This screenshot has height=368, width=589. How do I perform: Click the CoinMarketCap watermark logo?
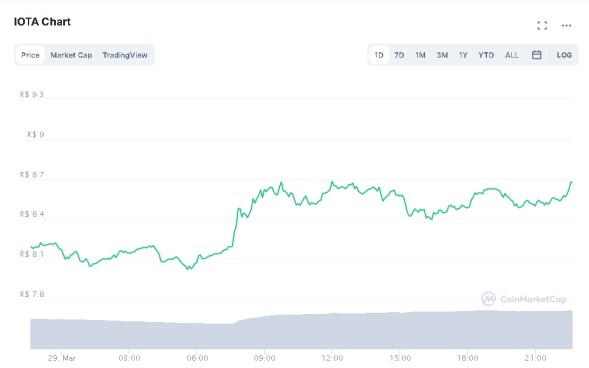(x=524, y=299)
